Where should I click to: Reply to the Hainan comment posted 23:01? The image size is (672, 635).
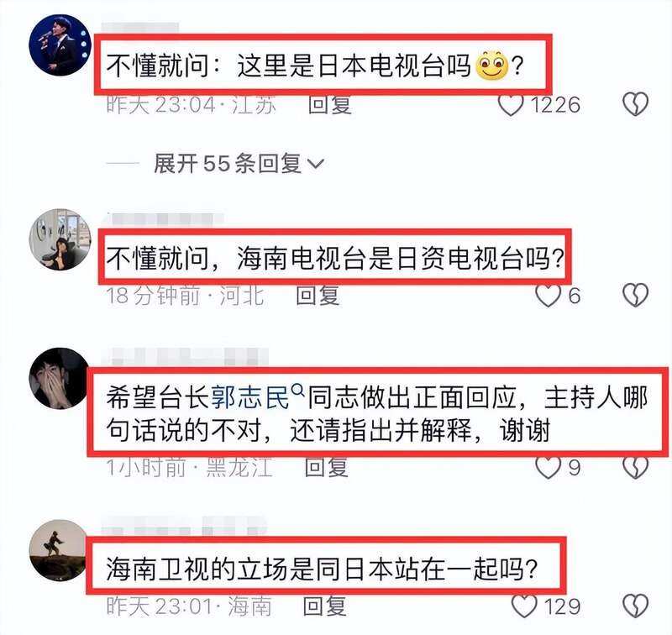(325, 606)
